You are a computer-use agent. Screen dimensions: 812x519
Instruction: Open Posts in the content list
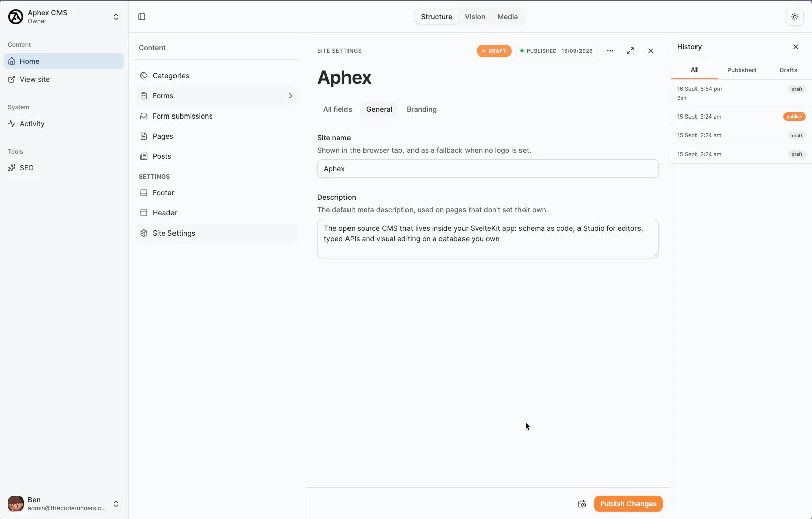[x=216, y=156]
